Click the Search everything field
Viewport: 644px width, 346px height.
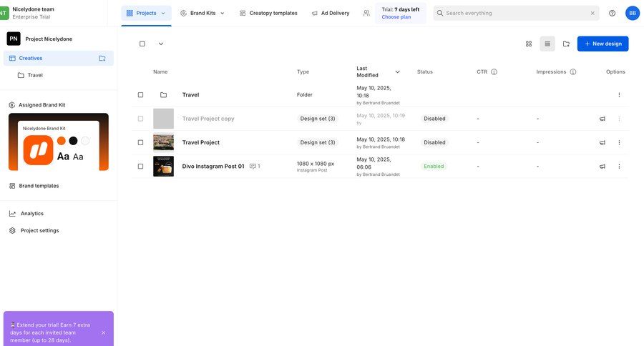coord(516,13)
